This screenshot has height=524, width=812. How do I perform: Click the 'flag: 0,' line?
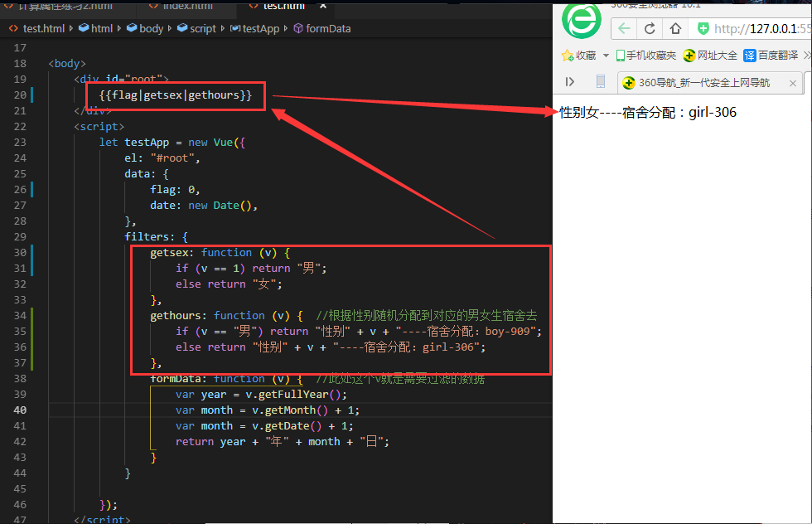(x=175, y=190)
